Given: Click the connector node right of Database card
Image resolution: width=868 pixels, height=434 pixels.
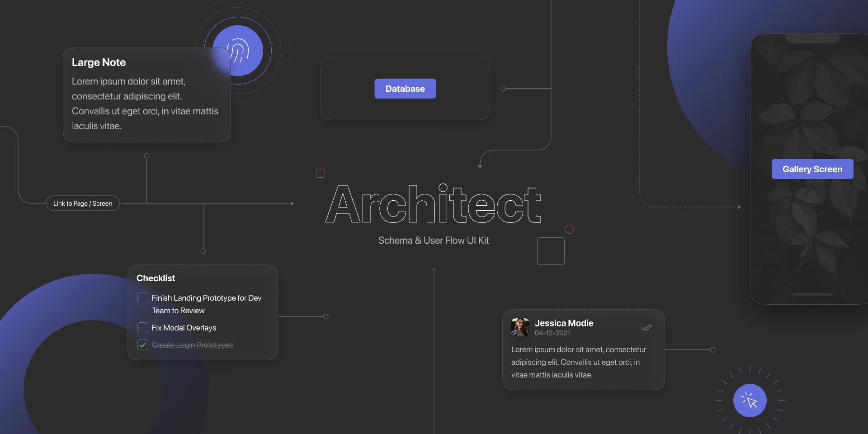Looking at the screenshot, I should click(x=504, y=89).
